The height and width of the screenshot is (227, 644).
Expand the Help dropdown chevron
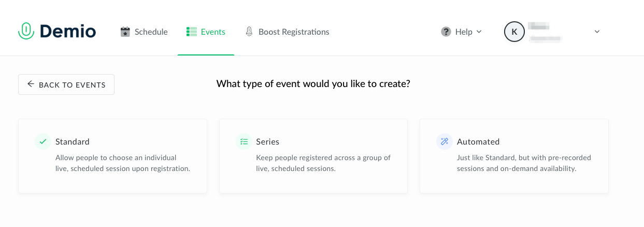479,32
